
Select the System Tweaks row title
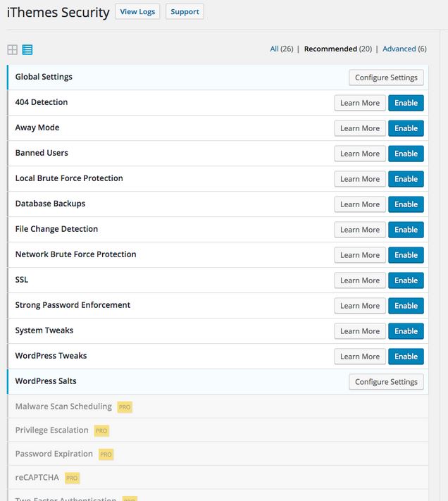pyautogui.click(x=44, y=330)
